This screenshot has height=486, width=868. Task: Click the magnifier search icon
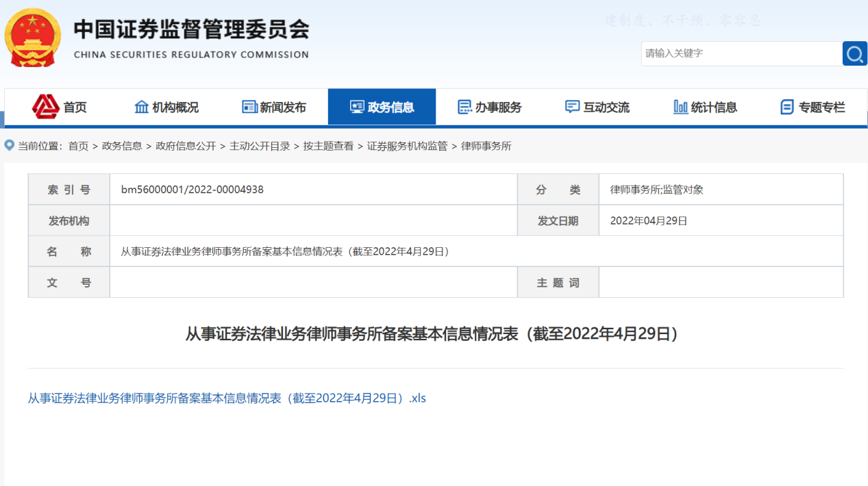point(854,53)
